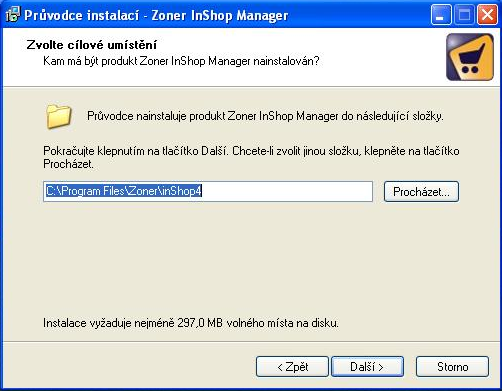Cancel installation with Storno button

452,367
